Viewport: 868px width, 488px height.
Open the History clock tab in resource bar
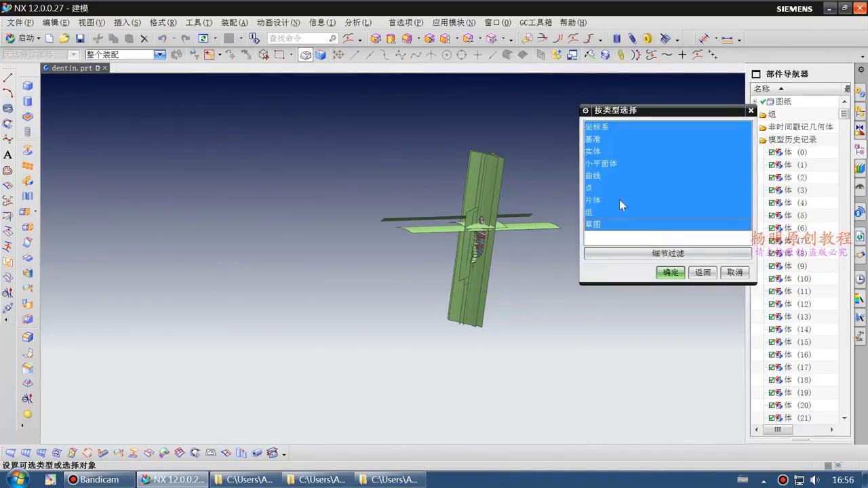pyautogui.click(x=860, y=279)
